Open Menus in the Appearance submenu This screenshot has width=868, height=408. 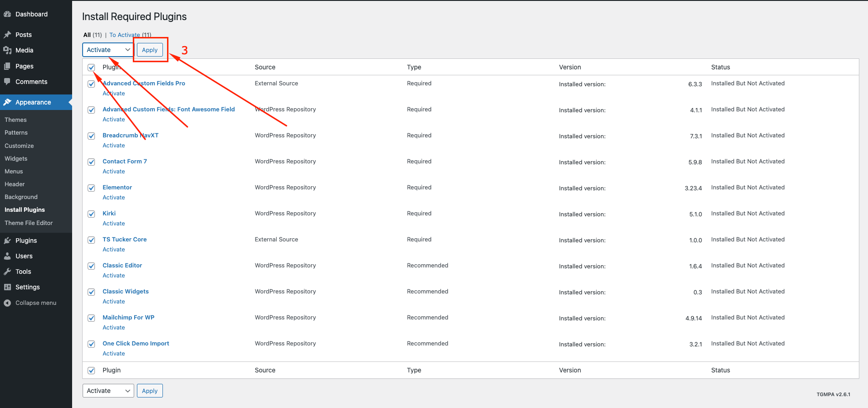[x=14, y=171]
